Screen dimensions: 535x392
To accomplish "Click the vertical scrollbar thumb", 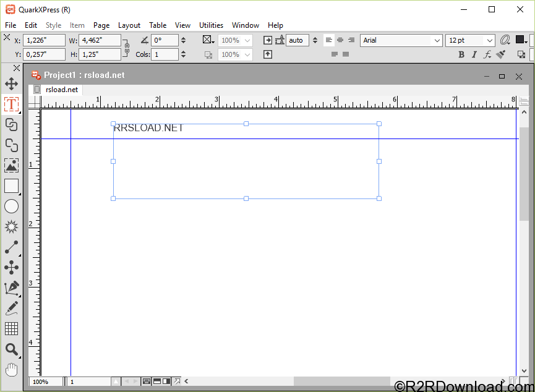I will (x=524, y=174).
